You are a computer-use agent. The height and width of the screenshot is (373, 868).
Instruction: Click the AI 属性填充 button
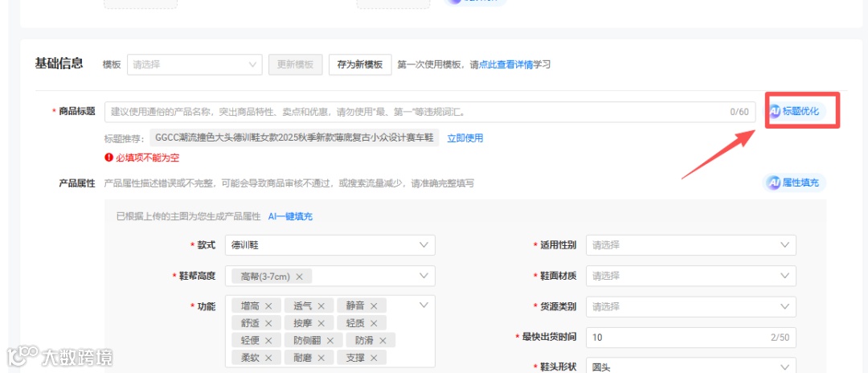click(x=794, y=182)
